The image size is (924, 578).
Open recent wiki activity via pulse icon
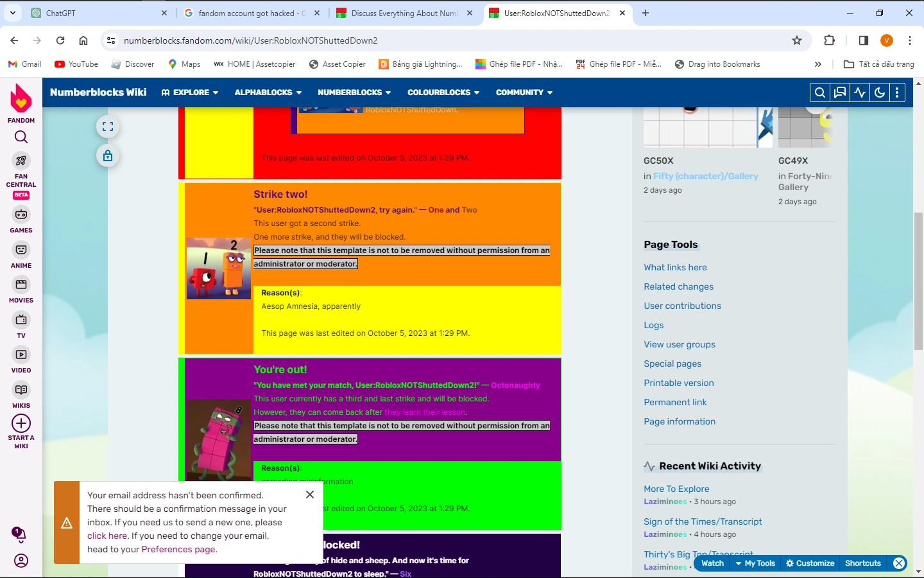[x=859, y=92]
